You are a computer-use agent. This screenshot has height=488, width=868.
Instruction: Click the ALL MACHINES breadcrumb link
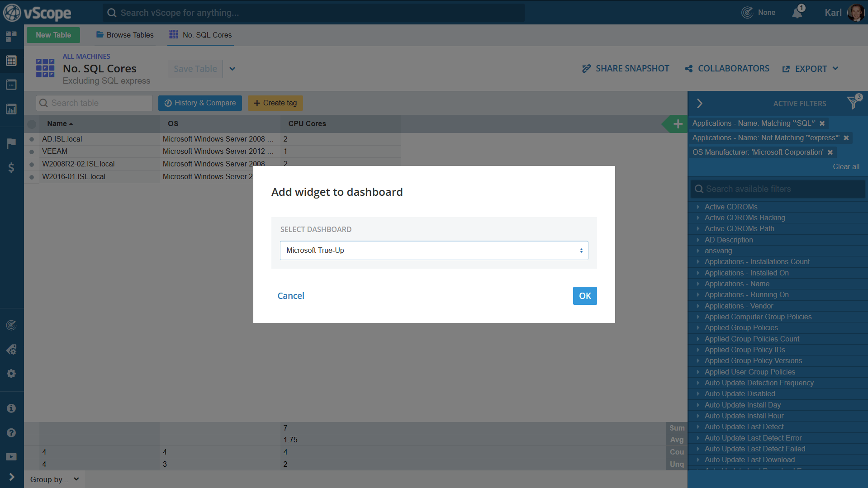[x=86, y=57]
